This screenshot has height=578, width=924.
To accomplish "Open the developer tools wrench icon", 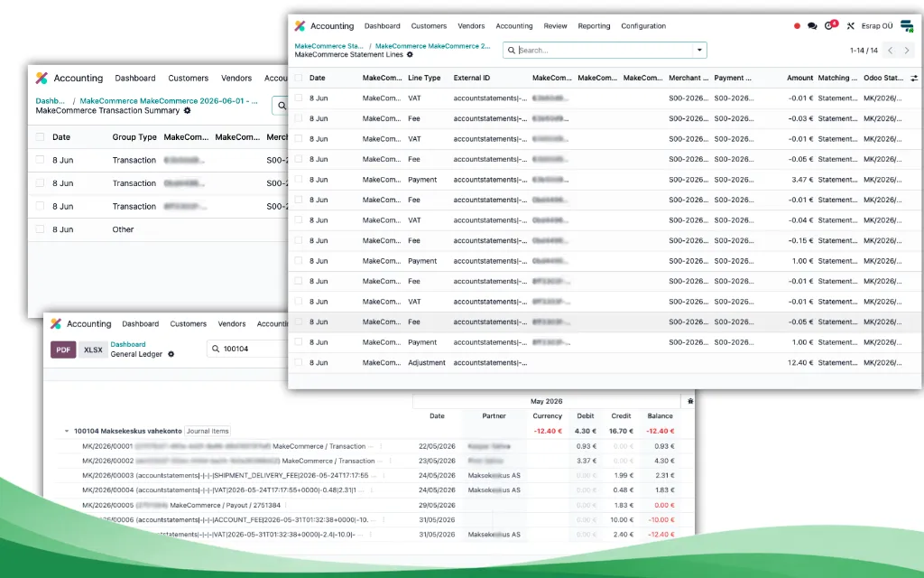I will tap(850, 26).
